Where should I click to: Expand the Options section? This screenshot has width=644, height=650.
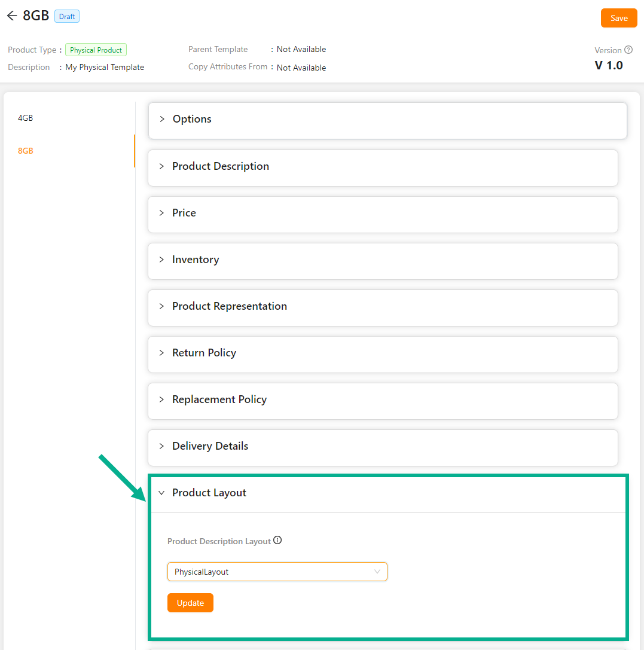(x=192, y=119)
